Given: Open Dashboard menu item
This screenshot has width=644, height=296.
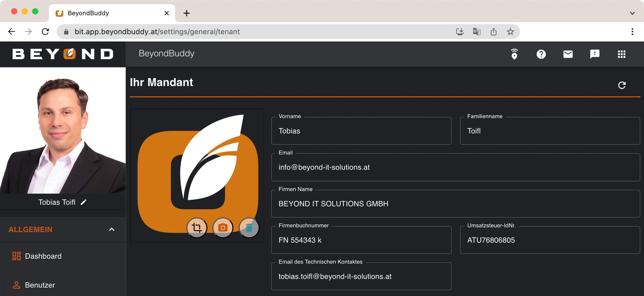Looking at the screenshot, I should click(63, 256).
